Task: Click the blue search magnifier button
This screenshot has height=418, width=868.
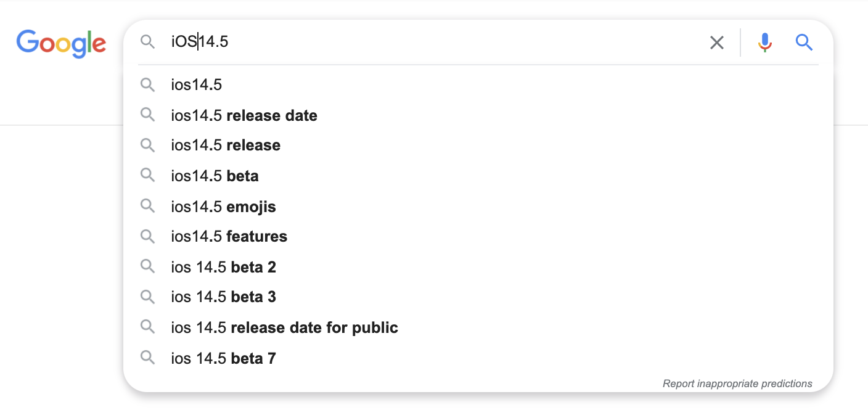Action: click(x=804, y=43)
